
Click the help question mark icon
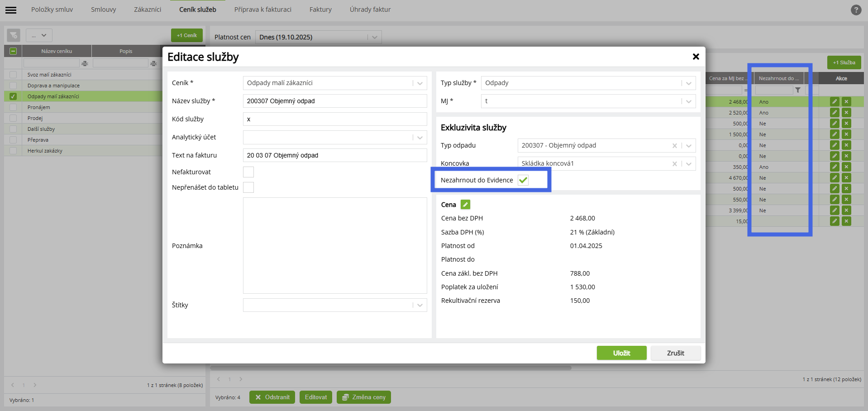856,10
